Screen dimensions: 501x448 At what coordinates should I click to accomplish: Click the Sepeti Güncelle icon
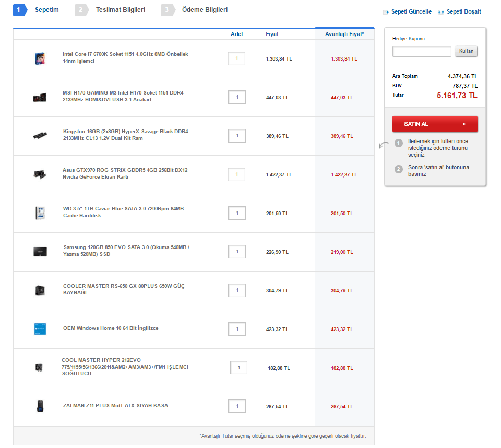386,11
